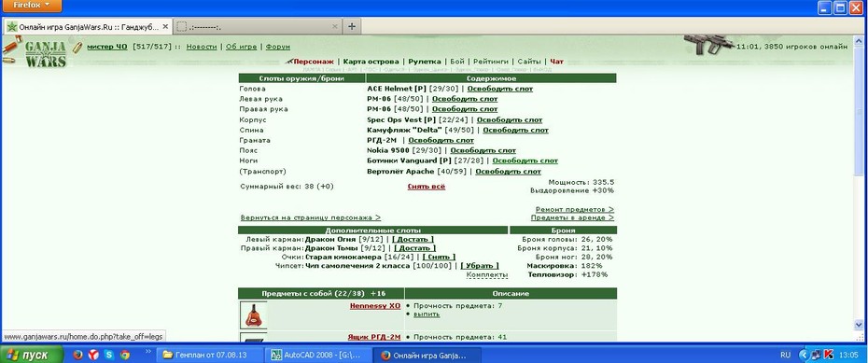
Task: Free the Голова slot with ACE Helmet
Action: click(500, 89)
